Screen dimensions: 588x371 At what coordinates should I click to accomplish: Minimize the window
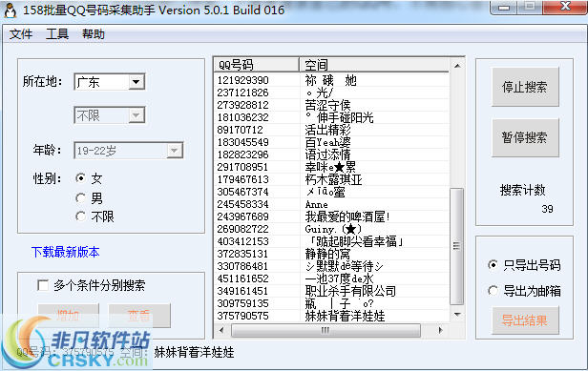(x=504, y=7)
